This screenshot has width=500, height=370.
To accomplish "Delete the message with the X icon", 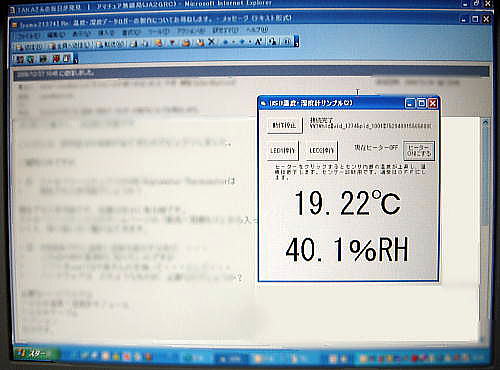I will pos(211,42).
